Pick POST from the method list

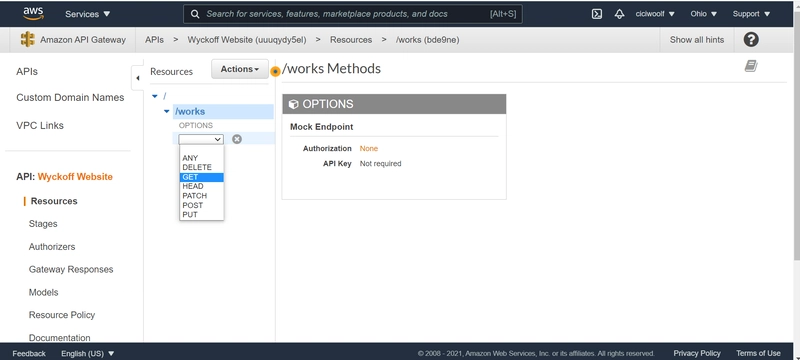[x=201, y=205]
